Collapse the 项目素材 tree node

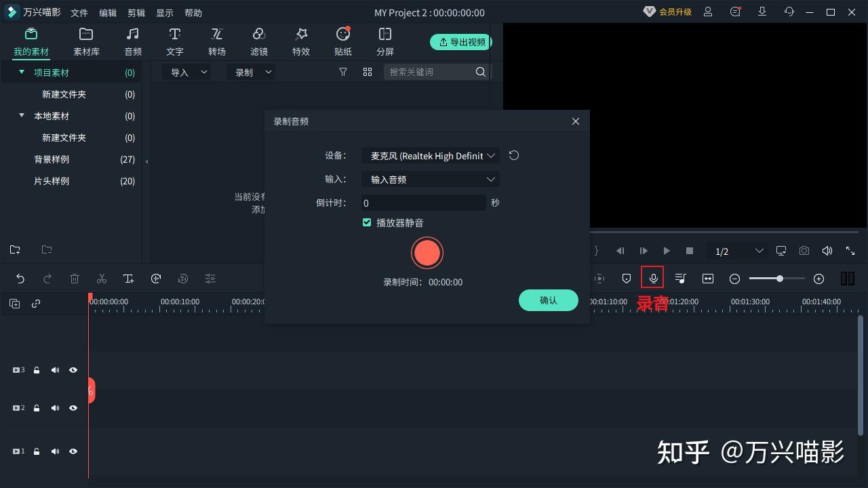pyautogui.click(x=22, y=72)
